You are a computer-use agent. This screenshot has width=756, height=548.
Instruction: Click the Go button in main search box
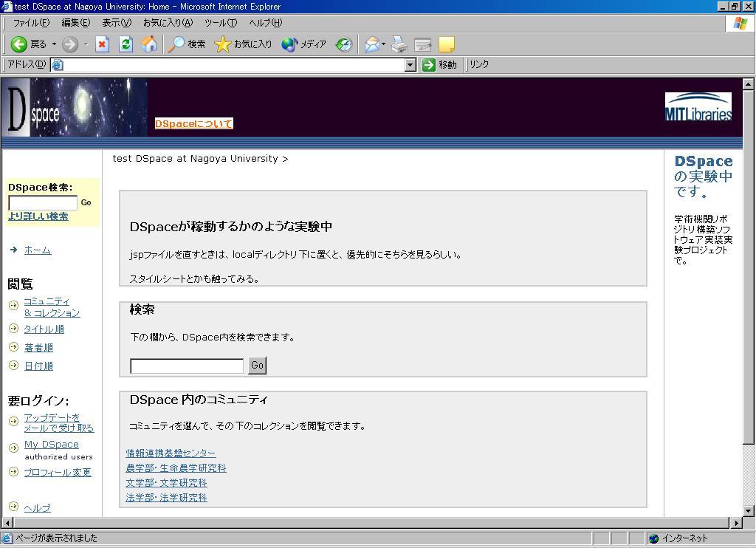(x=257, y=365)
